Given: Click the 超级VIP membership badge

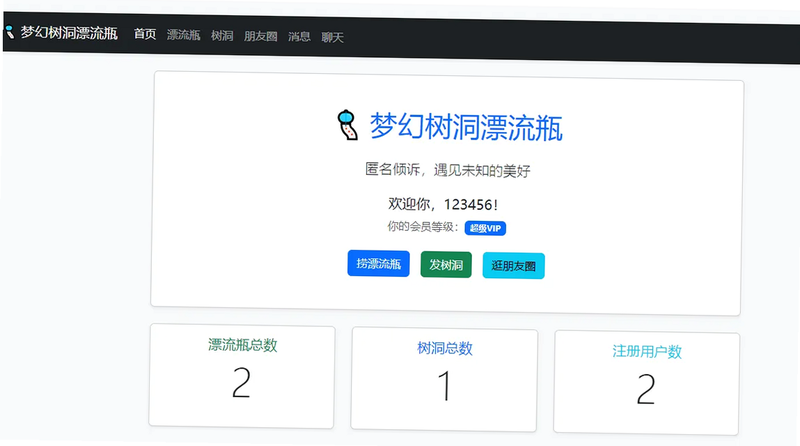Looking at the screenshot, I should (485, 228).
